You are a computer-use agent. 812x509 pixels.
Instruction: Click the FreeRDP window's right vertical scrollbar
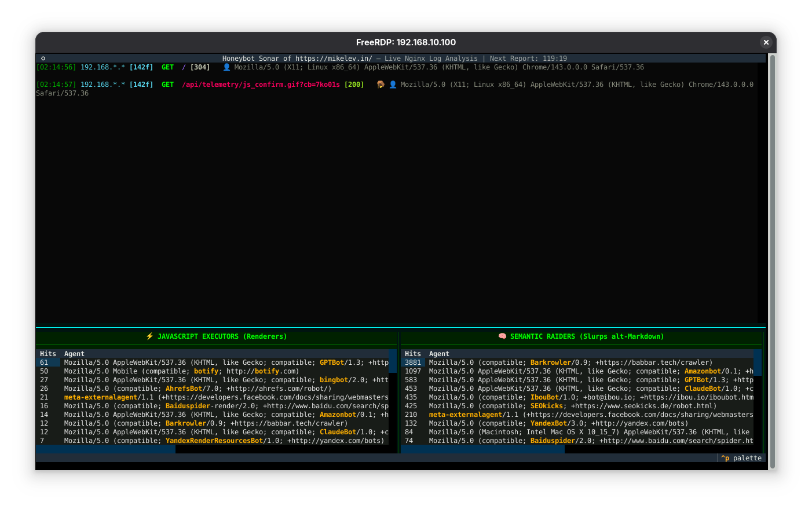(772, 261)
